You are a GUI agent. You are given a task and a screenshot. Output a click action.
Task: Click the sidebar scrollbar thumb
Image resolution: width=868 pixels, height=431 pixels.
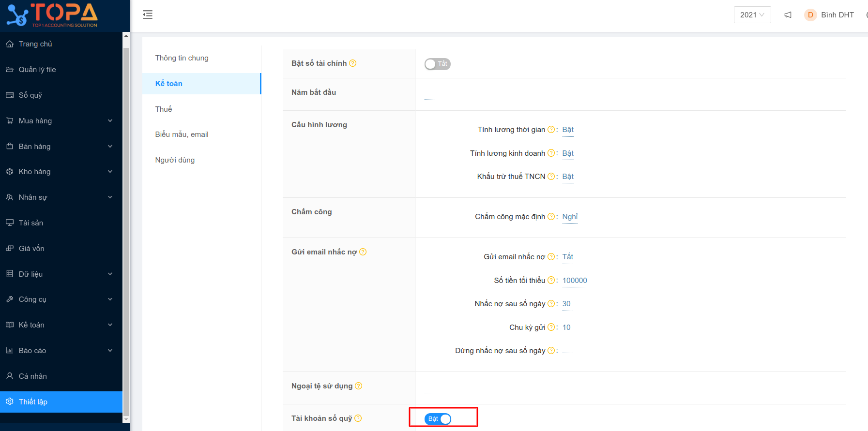(x=126, y=231)
